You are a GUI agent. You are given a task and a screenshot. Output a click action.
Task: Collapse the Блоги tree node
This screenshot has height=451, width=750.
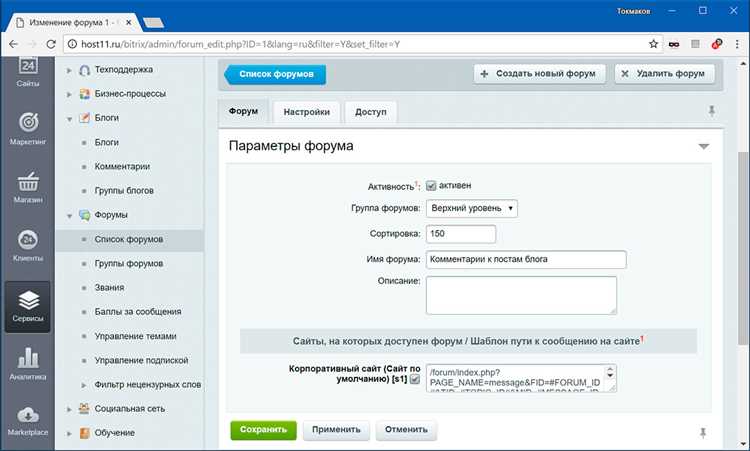pyautogui.click(x=69, y=119)
